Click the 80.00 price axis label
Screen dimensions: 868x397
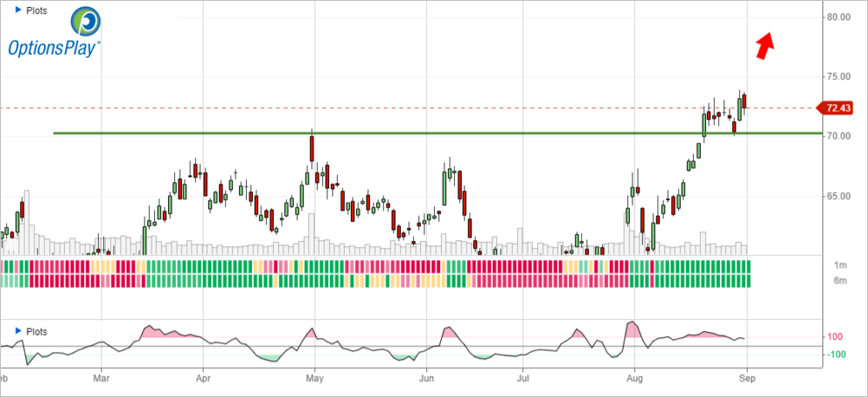(838, 17)
